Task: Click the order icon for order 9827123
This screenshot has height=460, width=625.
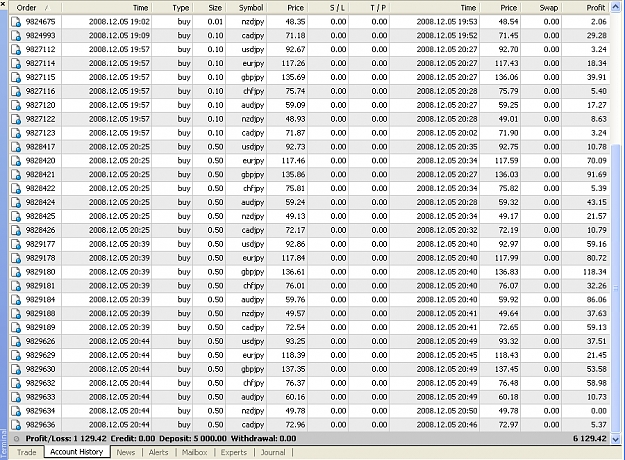Action: coord(16,133)
